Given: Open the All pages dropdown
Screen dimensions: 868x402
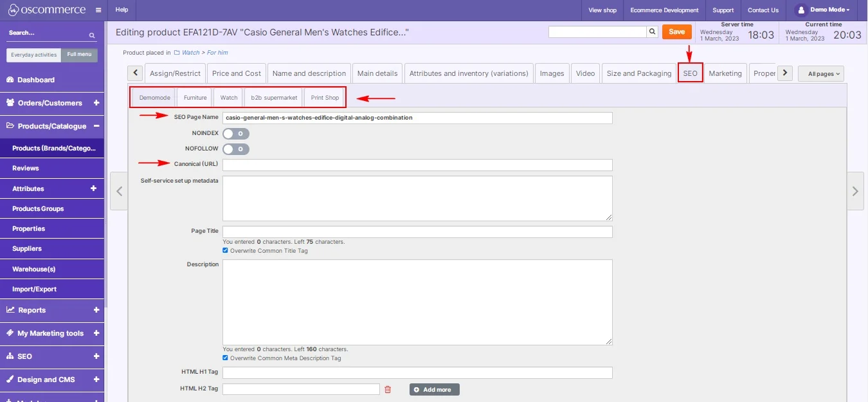Looking at the screenshot, I should pyautogui.click(x=821, y=74).
